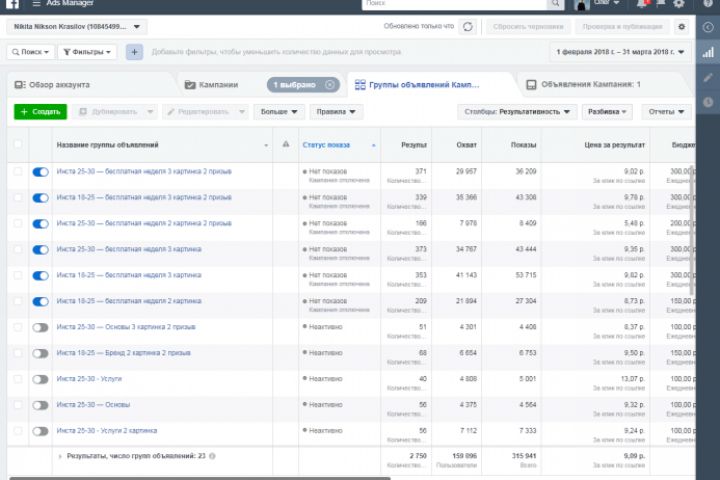Click the help question mark icon
This screenshot has height=480, width=720.
(x=708, y=4)
